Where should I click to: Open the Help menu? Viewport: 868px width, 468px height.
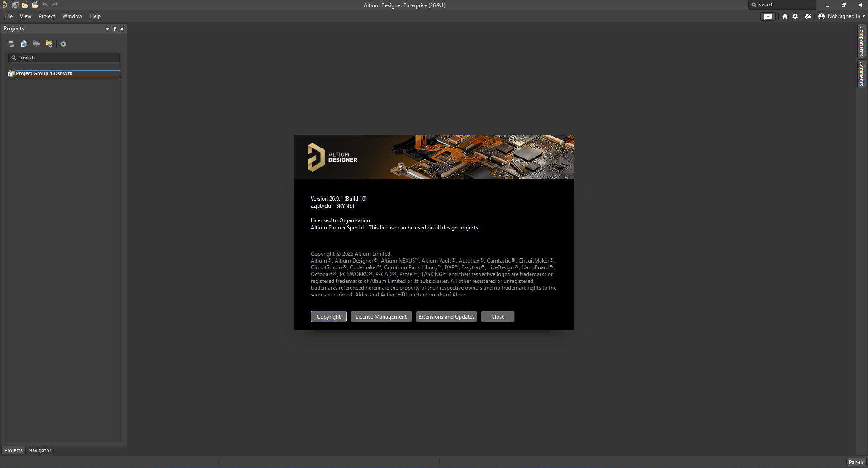(95, 16)
